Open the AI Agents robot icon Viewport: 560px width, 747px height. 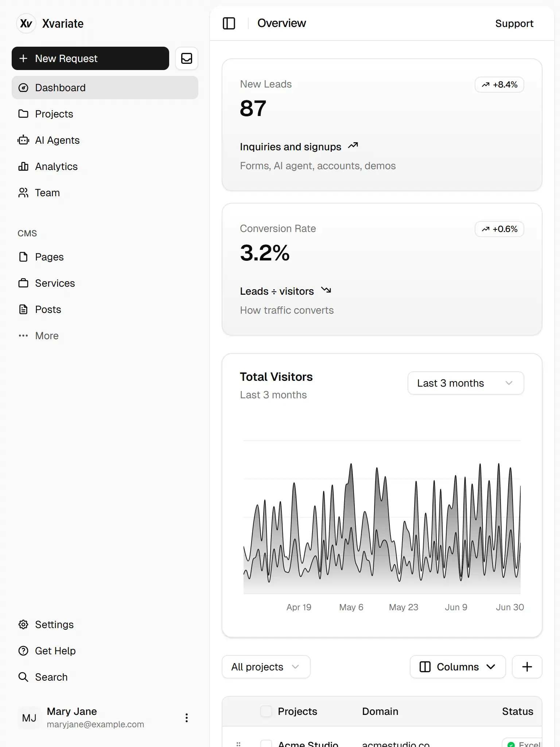[23, 140]
